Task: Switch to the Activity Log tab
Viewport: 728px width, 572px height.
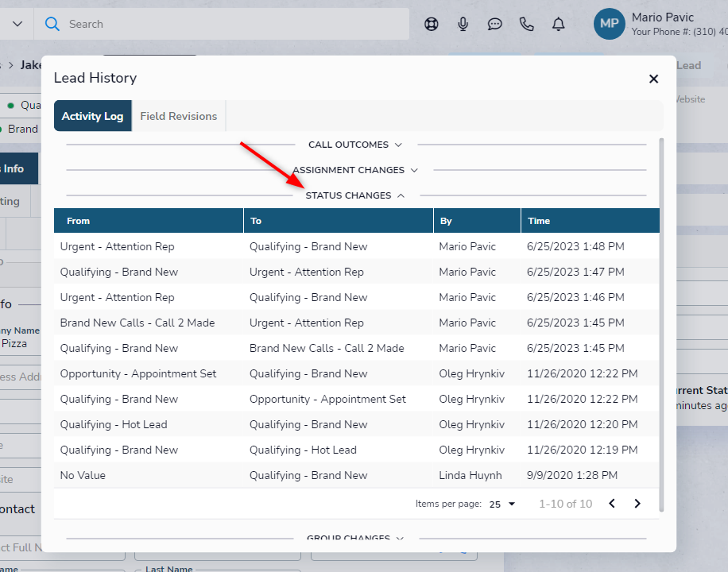Action: pyautogui.click(x=93, y=116)
